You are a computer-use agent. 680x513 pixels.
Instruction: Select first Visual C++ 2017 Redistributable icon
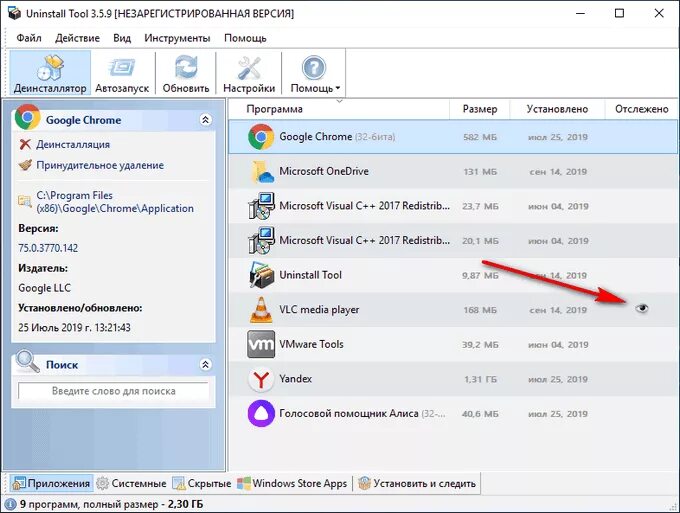point(261,206)
